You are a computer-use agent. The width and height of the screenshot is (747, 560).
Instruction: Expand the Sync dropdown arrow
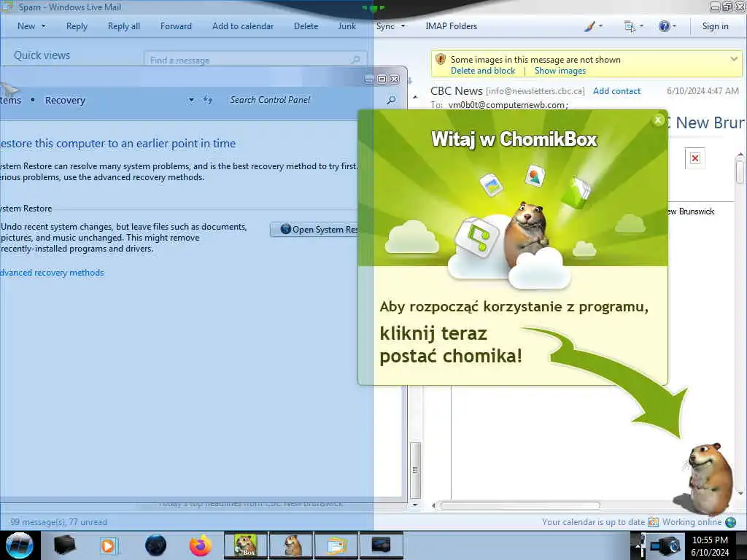(403, 26)
